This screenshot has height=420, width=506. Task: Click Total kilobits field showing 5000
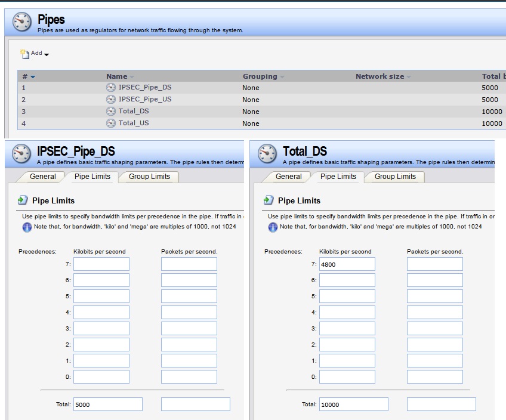click(107, 404)
